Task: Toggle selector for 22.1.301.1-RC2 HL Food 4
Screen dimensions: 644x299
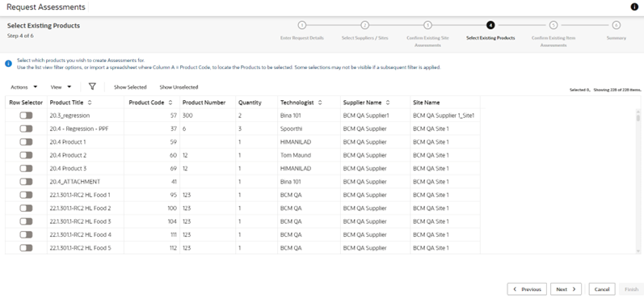Action: click(x=26, y=234)
